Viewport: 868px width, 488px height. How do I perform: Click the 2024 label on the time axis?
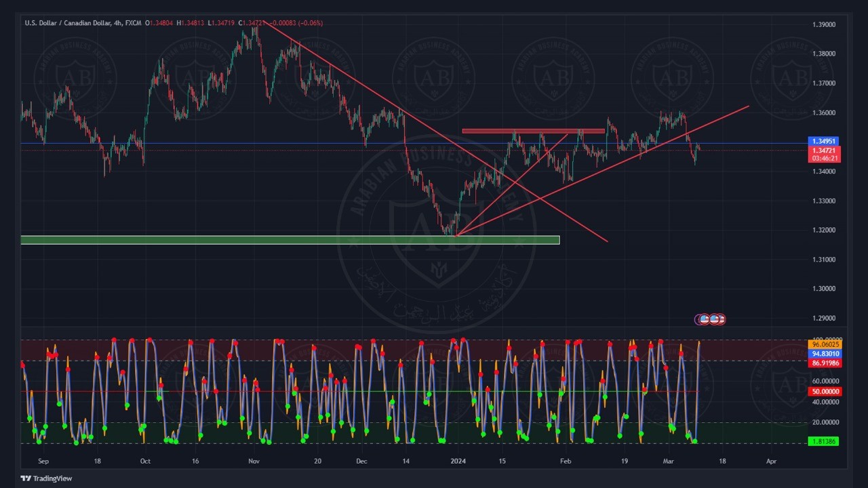point(458,461)
